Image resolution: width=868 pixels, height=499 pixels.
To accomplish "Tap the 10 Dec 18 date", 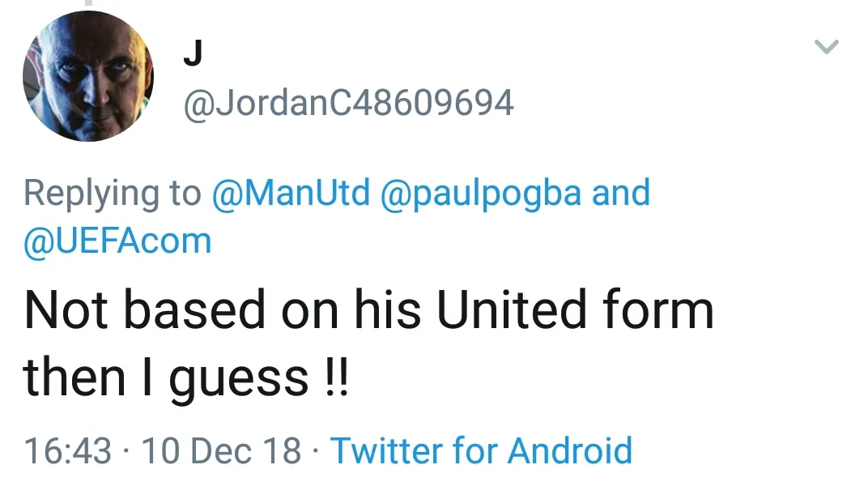I will (x=221, y=450).
